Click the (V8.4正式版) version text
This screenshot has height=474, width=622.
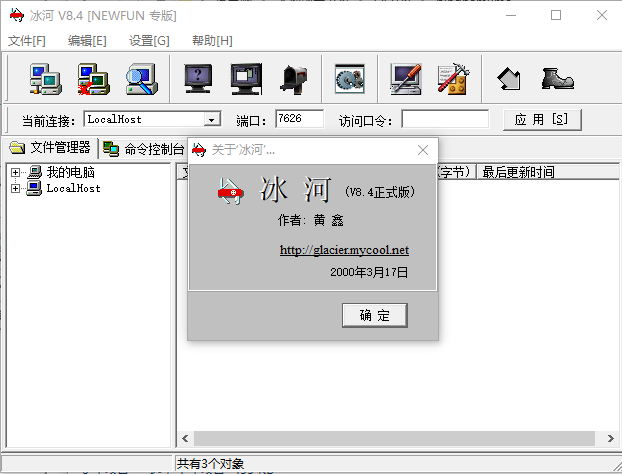click(380, 192)
